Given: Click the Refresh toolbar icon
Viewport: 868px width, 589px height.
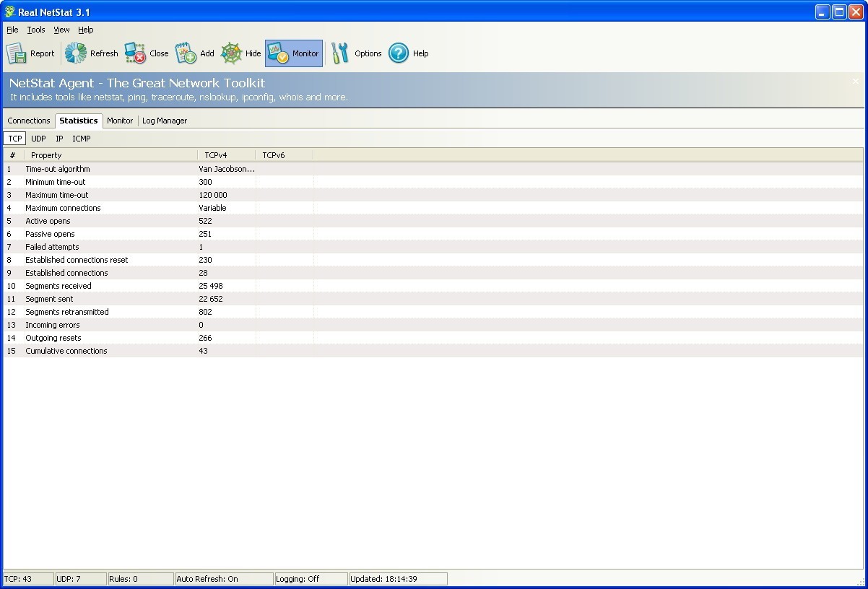Looking at the screenshot, I should (76, 53).
